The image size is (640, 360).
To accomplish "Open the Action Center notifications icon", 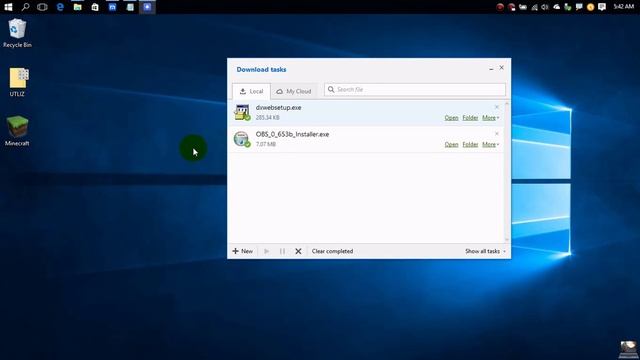I will point(602,7).
